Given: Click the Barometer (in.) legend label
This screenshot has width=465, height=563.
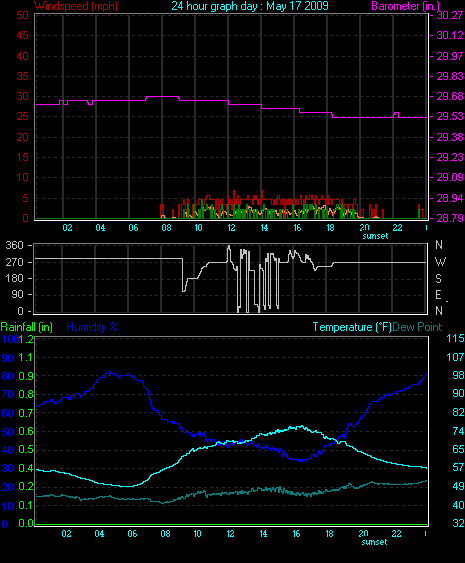Looking at the screenshot, I should coord(405,6).
